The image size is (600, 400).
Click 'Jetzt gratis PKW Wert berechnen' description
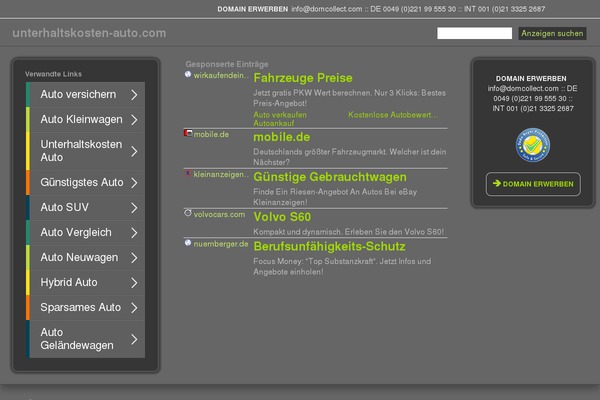pos(349,98)
